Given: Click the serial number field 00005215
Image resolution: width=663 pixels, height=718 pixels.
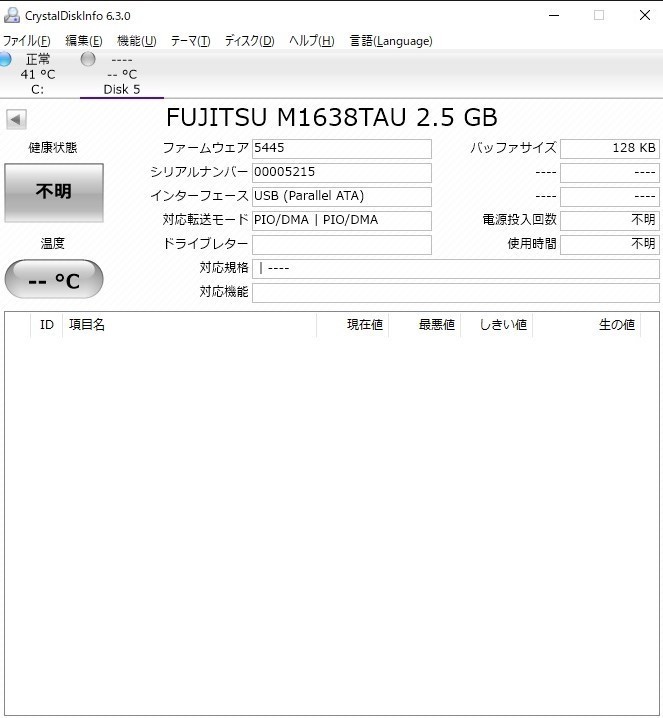Looking at the screenshot, I should (342, 172).
